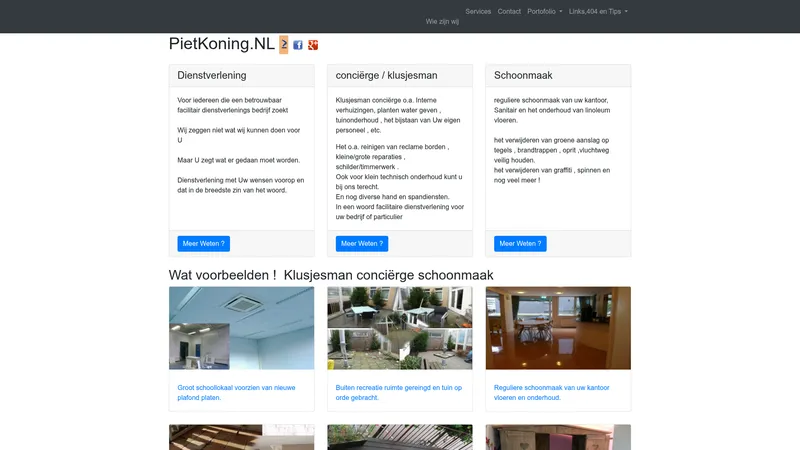Click Meer Weten under Schoonmaak
The height and width of the screenshot is (450, 800).
pyautogui.click(x=520, y=243)
